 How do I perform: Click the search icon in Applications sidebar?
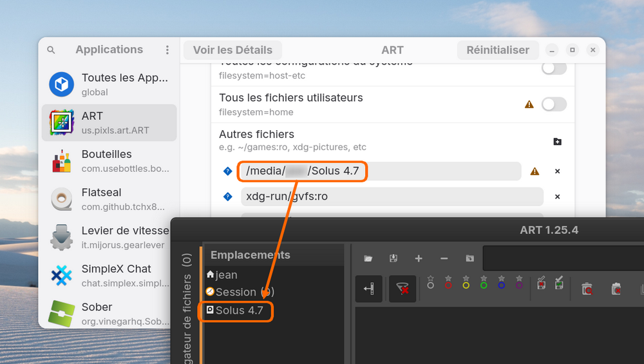coord(51,50)
